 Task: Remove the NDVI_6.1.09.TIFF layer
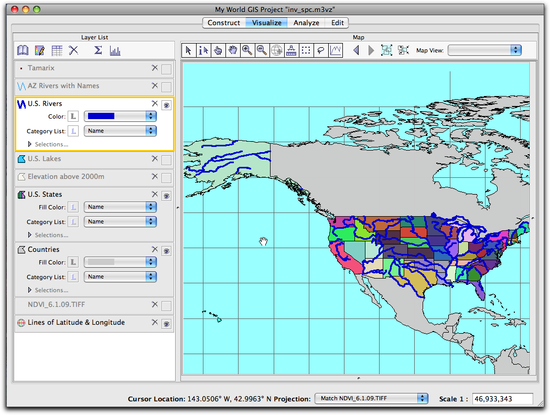click(155, 304)
